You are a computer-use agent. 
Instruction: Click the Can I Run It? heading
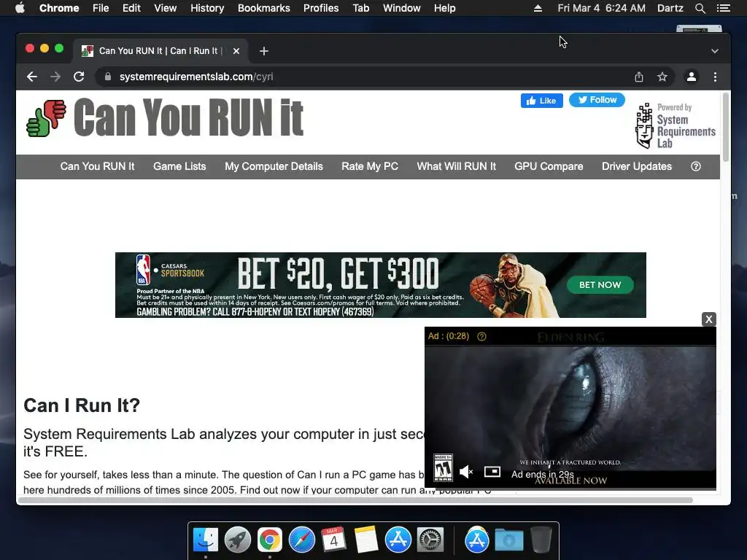82,405
